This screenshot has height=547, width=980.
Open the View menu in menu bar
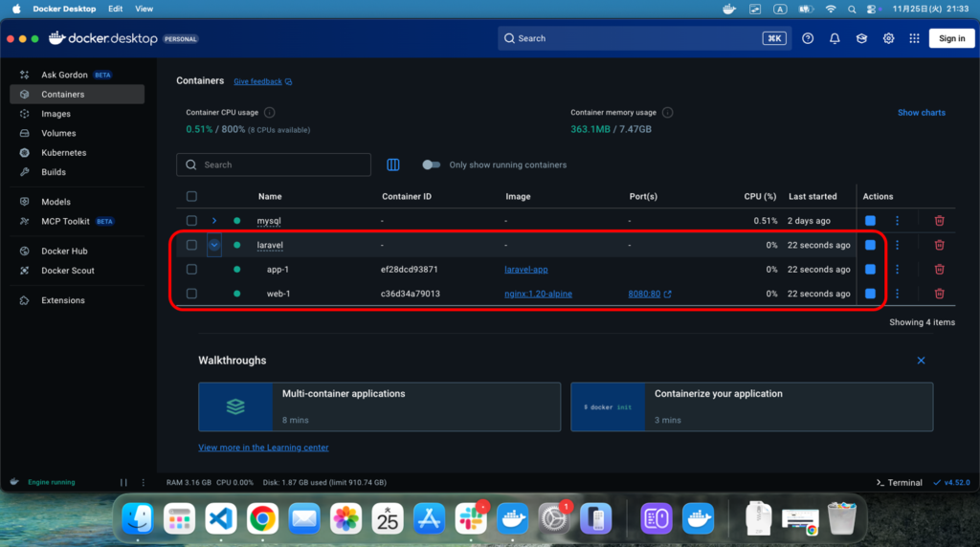click(x=144, y=9)
